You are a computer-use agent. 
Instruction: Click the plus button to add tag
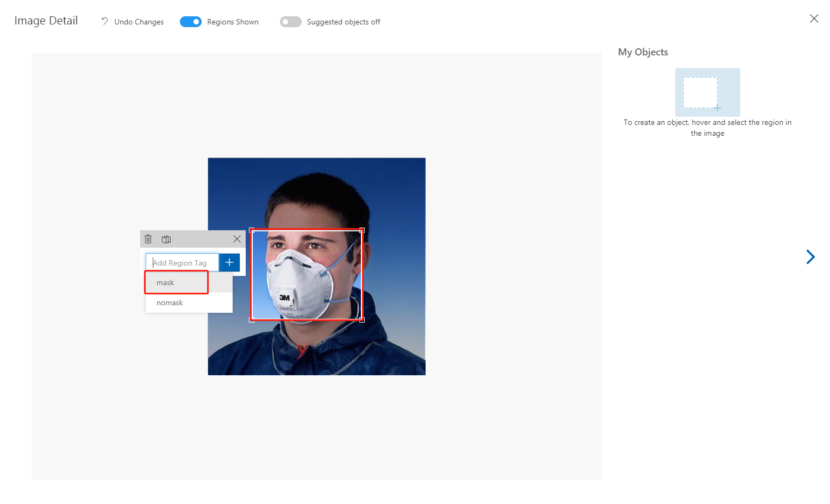[229, 262]
